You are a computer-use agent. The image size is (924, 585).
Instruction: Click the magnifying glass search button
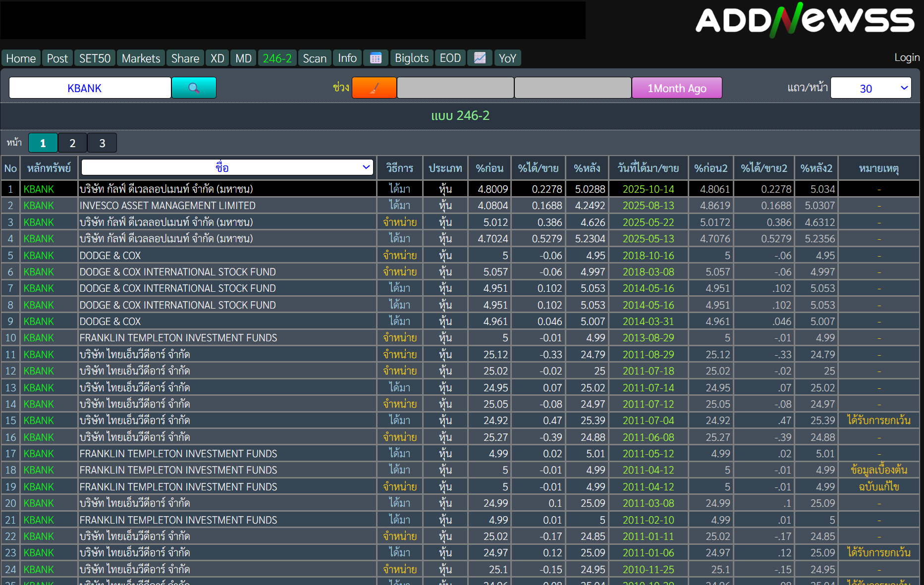click(194, 88)
